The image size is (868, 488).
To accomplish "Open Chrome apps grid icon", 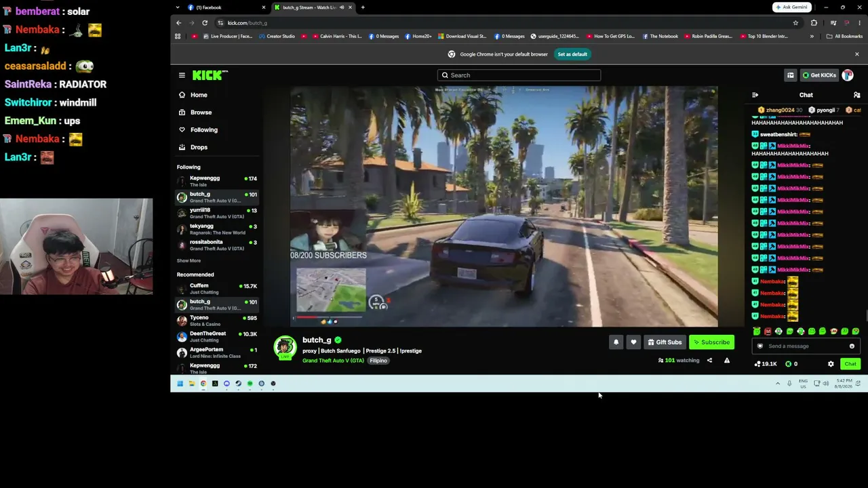I will point(178,37).
